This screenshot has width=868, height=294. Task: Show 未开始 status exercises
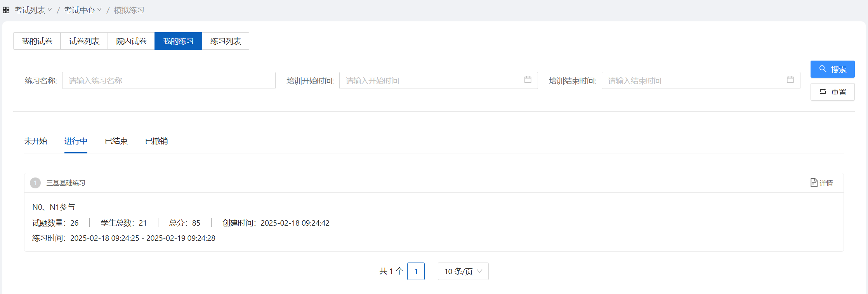coord(36,141)
